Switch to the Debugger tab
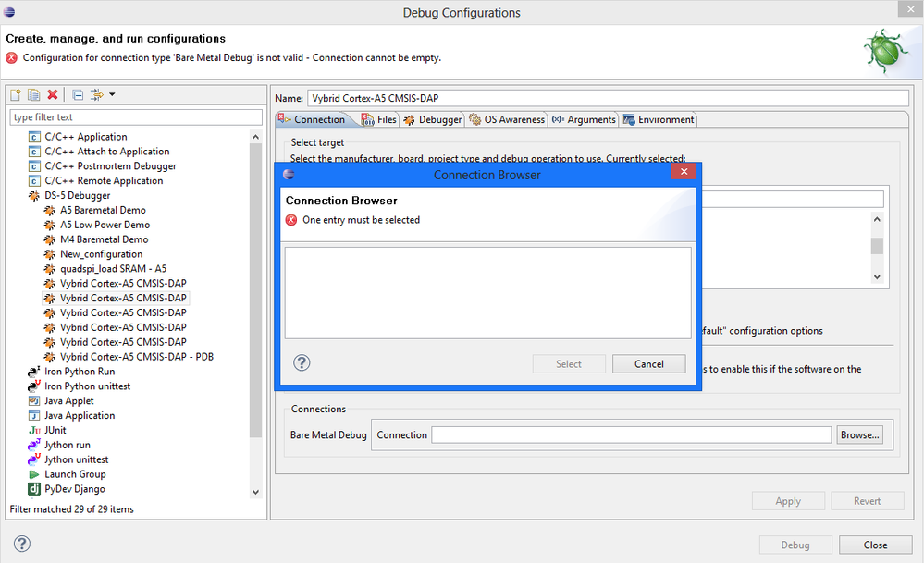This screenshot has width=924, height=563. coord(433,119)
